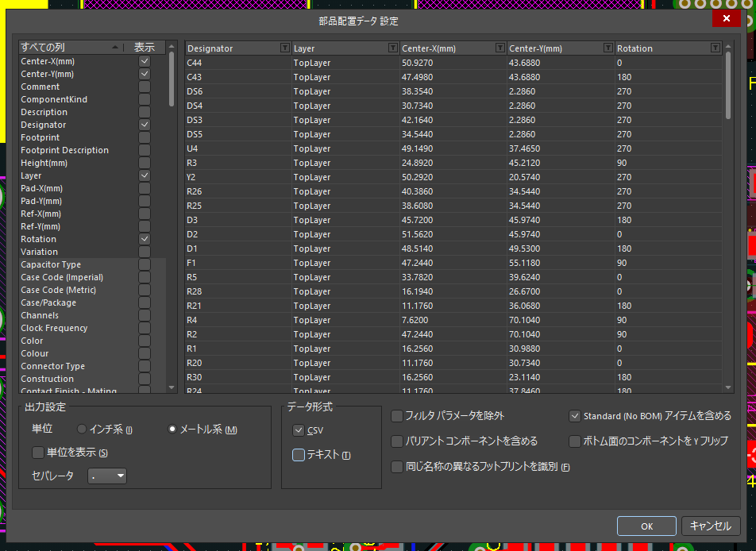This screenshot has height=551, width=756.
Task: Click scroll-up arrow of data table
Action: (x=728, y=47)
